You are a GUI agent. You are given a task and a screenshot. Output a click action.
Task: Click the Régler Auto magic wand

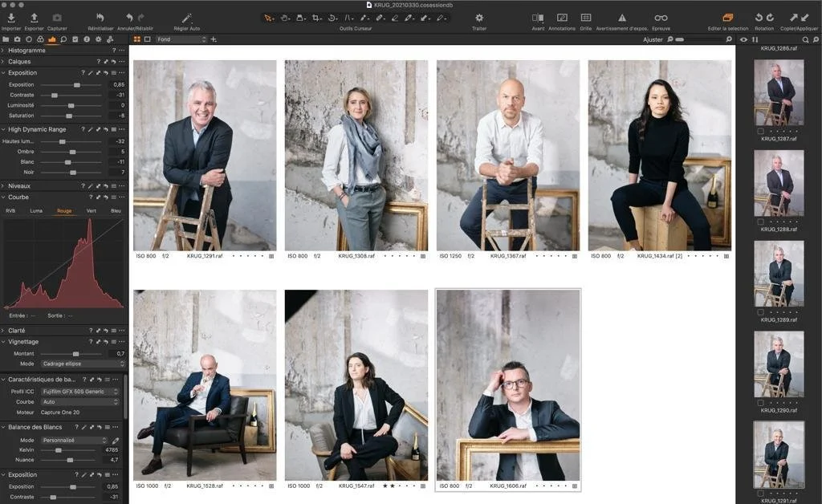click(x=186, y=18)
